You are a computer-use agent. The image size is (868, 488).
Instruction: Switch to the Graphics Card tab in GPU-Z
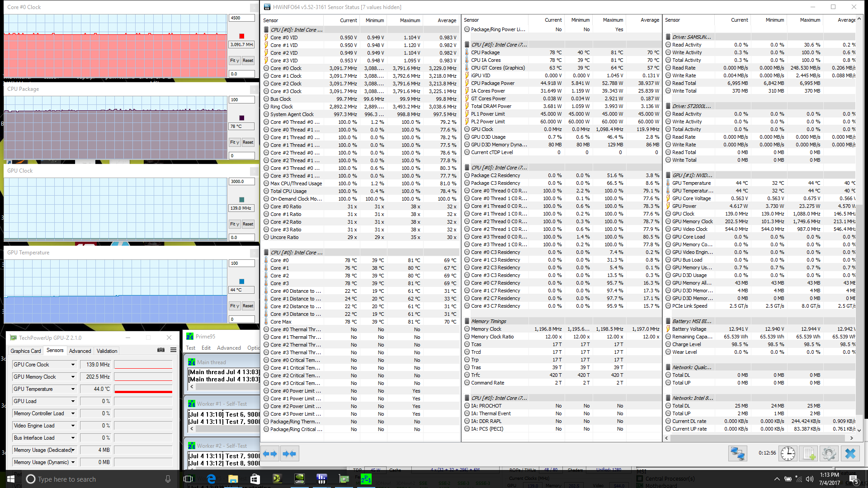click(x=26, y=351)
